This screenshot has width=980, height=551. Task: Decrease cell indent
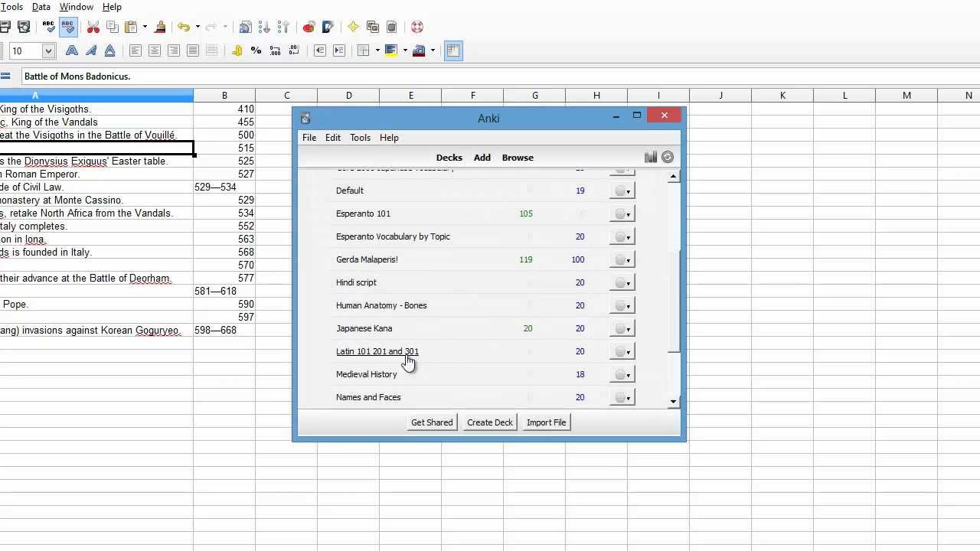pos(320,51)
